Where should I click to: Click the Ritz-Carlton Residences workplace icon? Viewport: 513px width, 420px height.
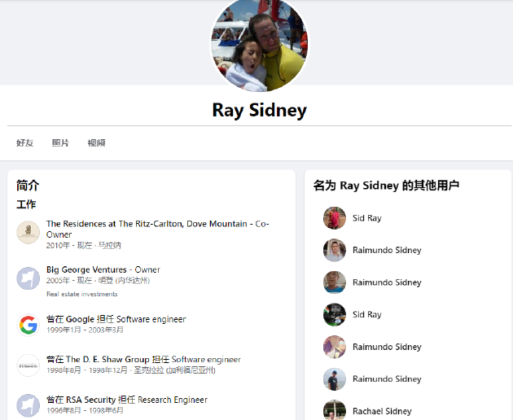tap(28, 233)
